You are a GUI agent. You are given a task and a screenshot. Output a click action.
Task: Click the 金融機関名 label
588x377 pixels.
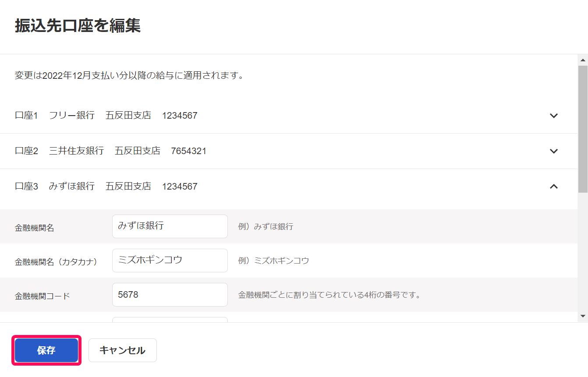point(35,228)
